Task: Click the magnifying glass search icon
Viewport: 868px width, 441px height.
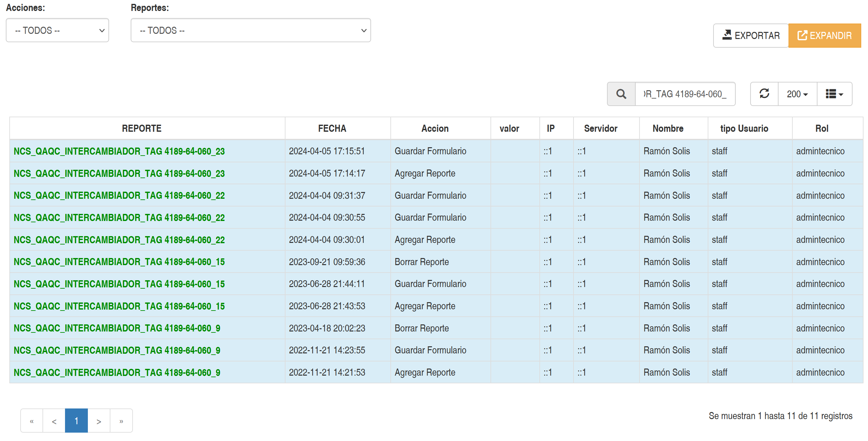Action: coord(621,94)
